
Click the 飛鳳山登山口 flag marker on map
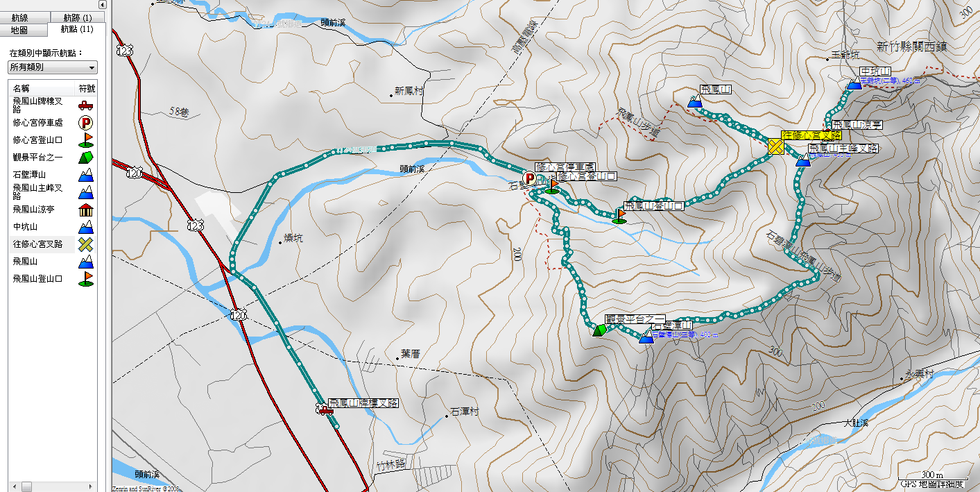coord(620,216)
